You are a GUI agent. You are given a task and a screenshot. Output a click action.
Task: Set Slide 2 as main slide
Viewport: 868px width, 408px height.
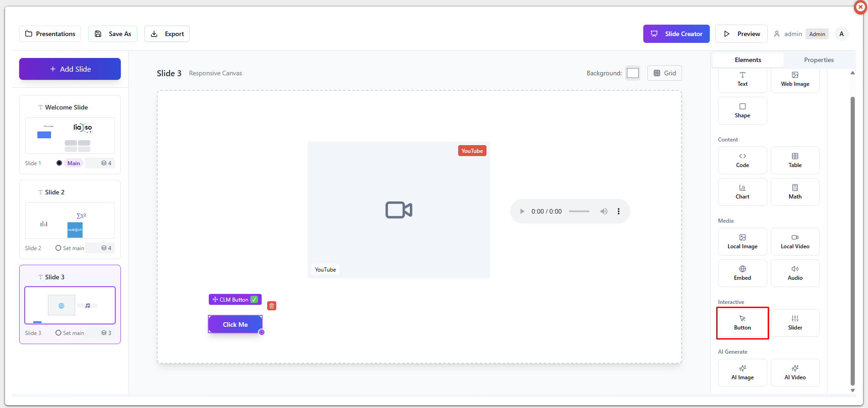(70, 248)
